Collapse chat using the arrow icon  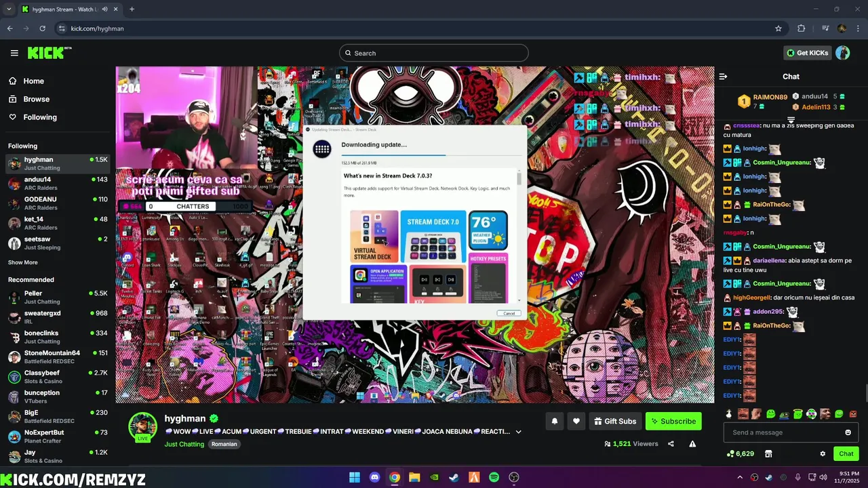point(723,77)
